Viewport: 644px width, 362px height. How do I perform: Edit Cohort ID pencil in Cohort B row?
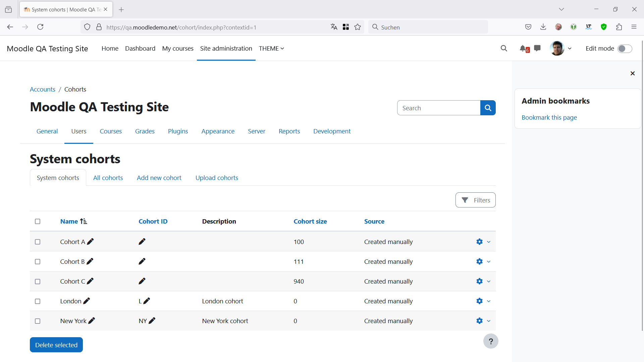click(x=142, y=261)
